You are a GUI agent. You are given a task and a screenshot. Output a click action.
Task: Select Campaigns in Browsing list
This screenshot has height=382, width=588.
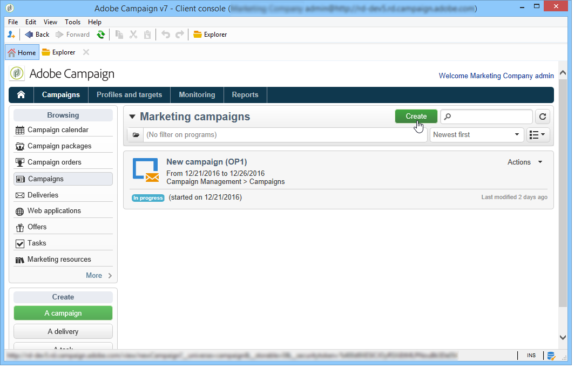click(x=63, y=179)
